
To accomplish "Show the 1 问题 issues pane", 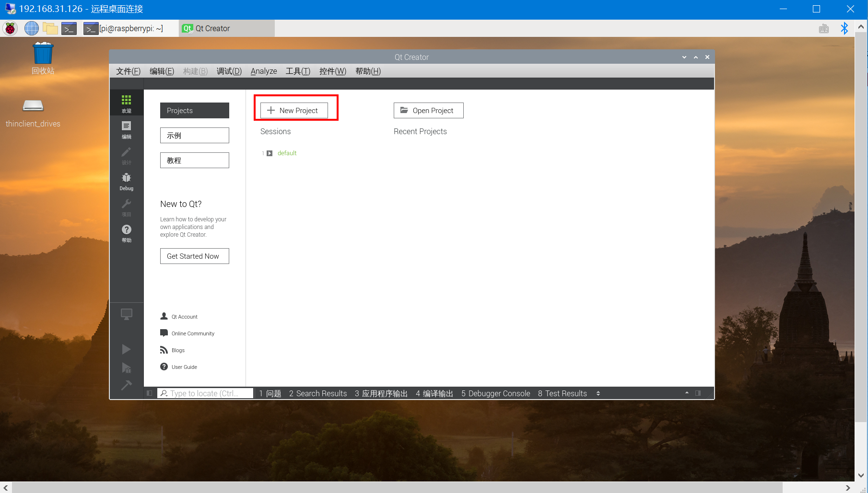I will point(270,393).
